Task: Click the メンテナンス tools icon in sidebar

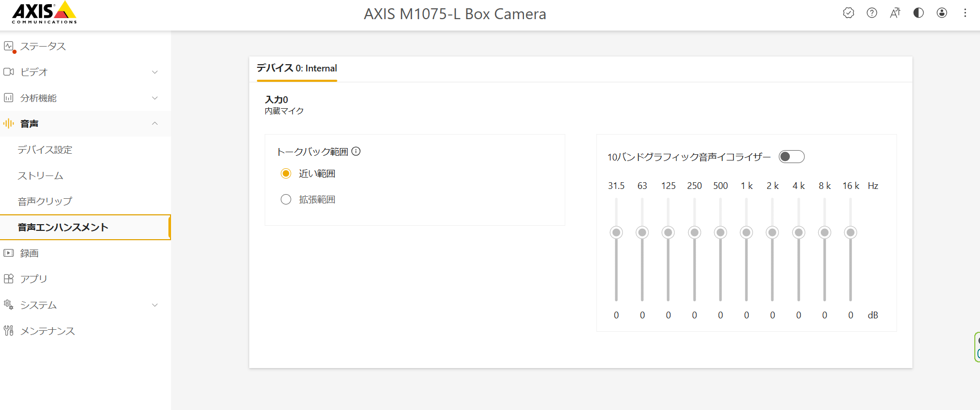Action: (x=9, y=331)
